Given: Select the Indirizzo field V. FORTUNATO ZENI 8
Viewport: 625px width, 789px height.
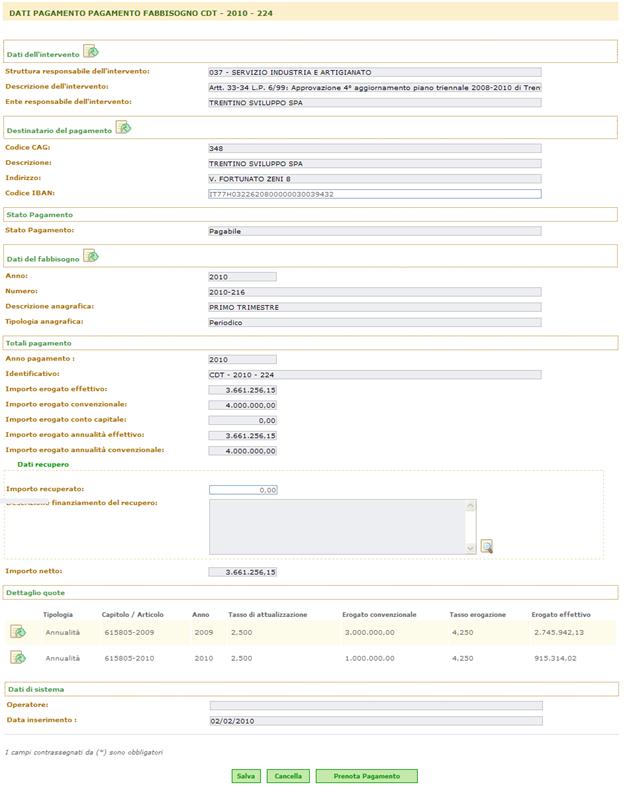Looking at the screenshot, I should click(375, 179).
